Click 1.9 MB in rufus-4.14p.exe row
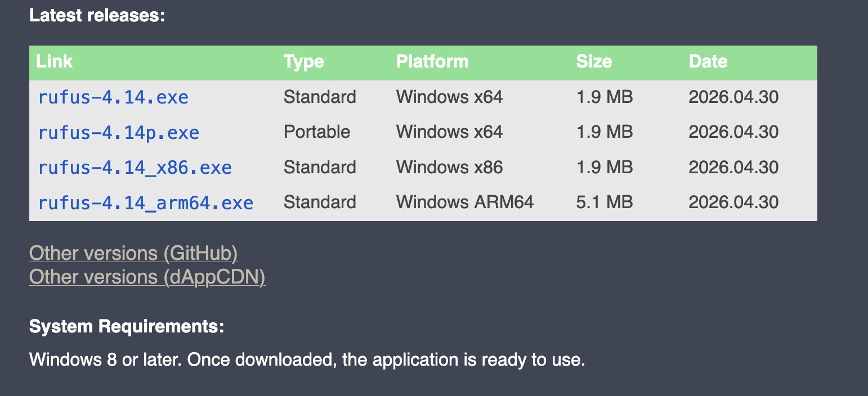Screen dimensions: 868x396 point(605,132)
